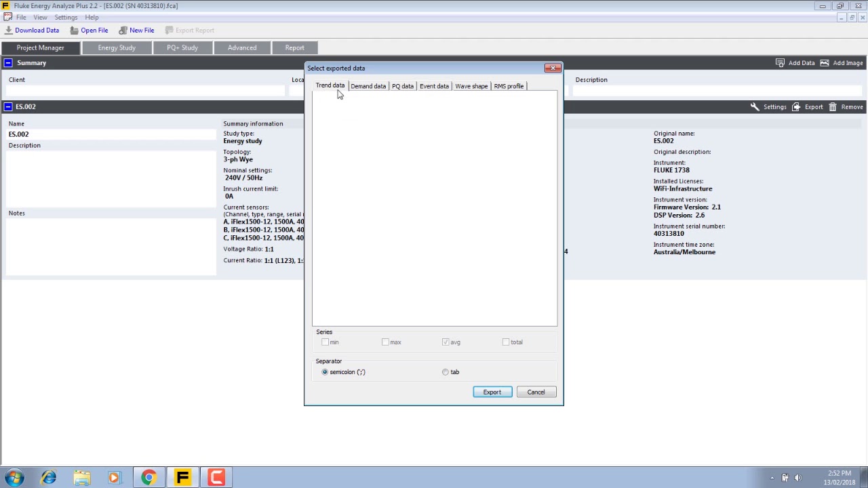Open the Windows Start button
868x488 pixels.
coord(15,478)
